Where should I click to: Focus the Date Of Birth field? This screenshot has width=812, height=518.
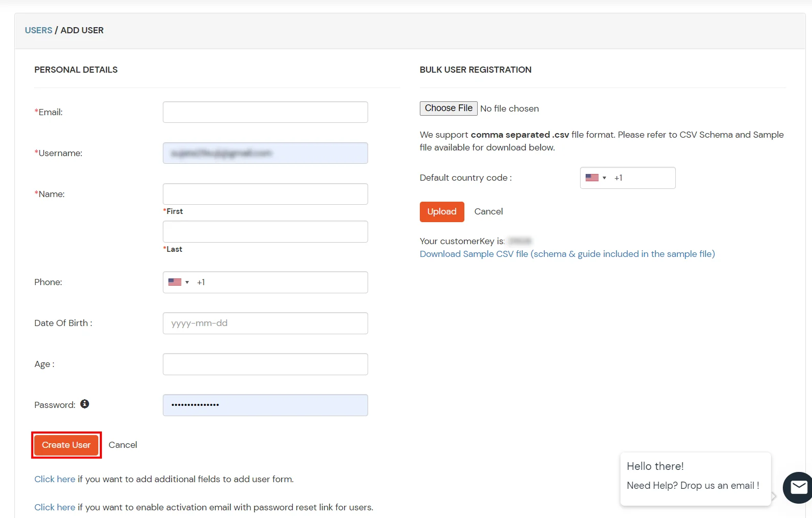265,323
